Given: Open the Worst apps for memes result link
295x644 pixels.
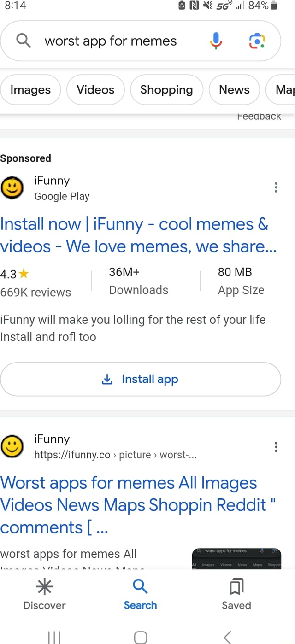Looking at the screenshot, I should coord(129,505).
